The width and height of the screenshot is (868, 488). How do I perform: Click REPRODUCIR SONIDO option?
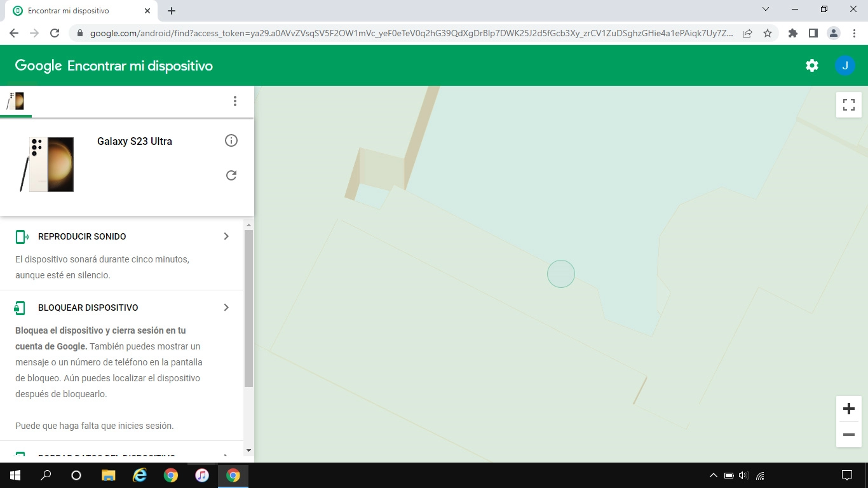point(82,236)
